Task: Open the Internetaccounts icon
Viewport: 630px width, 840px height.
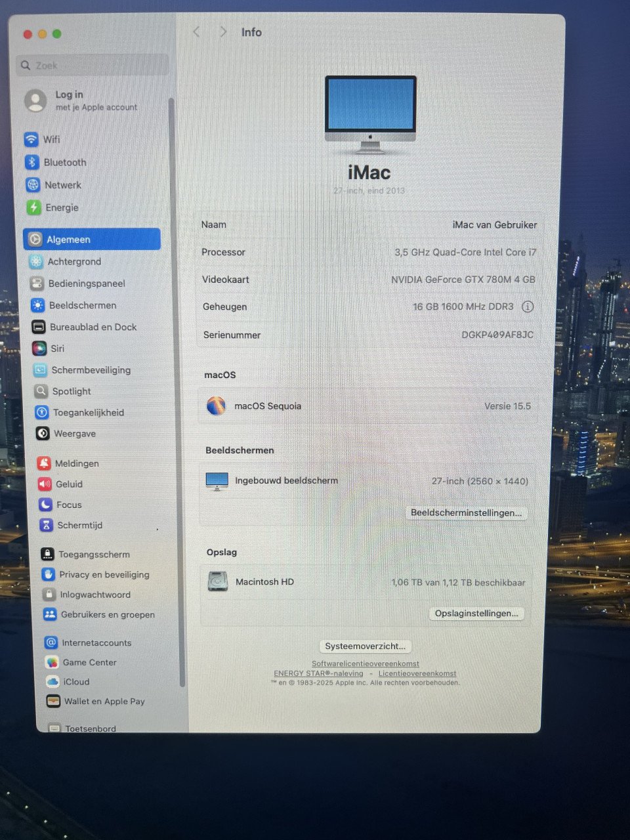Action: coord(51,642)
